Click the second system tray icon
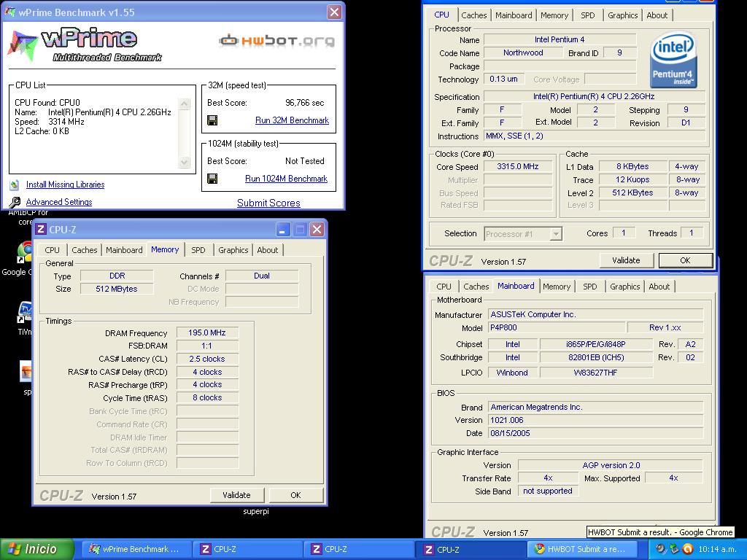This screenshot has height=560, width=747. click(673, 549)
